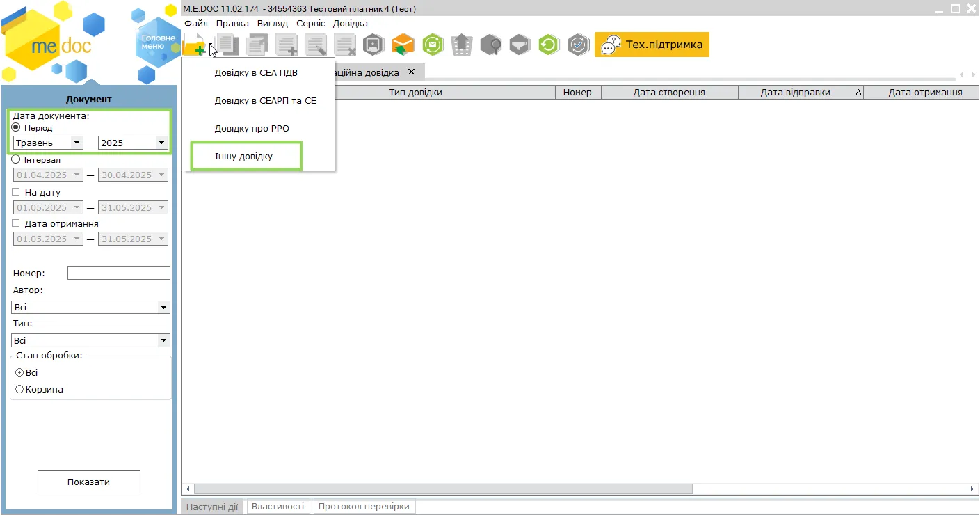The image size is (980, 515).
Task: Click the Показати button
Action: (x=89, y=482)
